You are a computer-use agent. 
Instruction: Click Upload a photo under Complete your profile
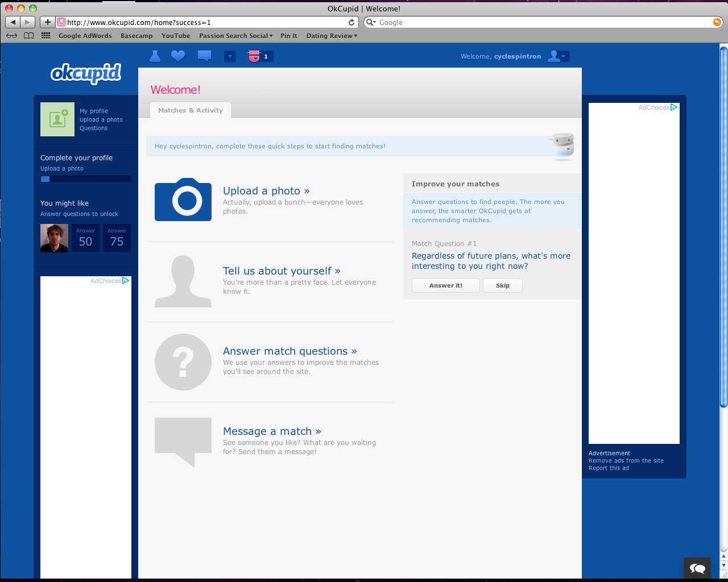(62, 169)
